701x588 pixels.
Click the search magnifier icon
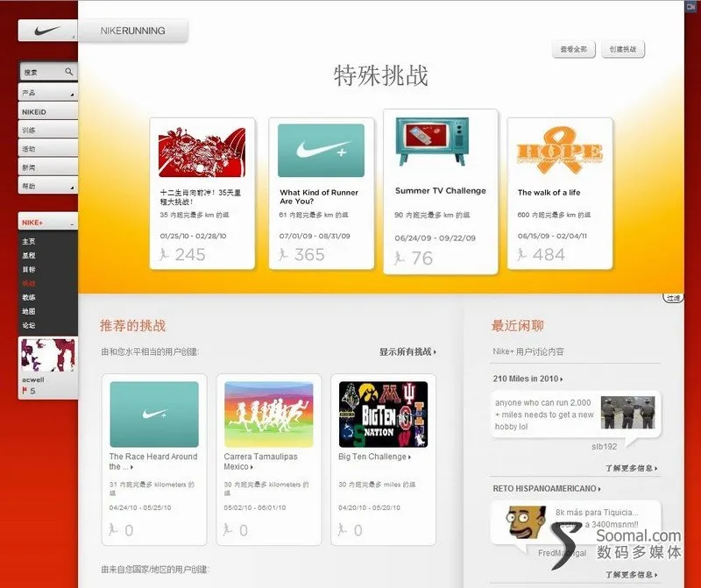pos(69,72)
